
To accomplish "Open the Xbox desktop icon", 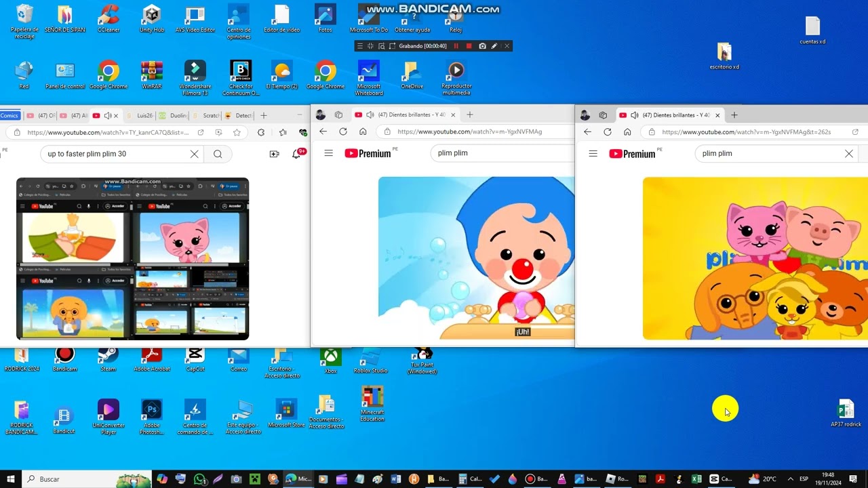I will 330,361.
